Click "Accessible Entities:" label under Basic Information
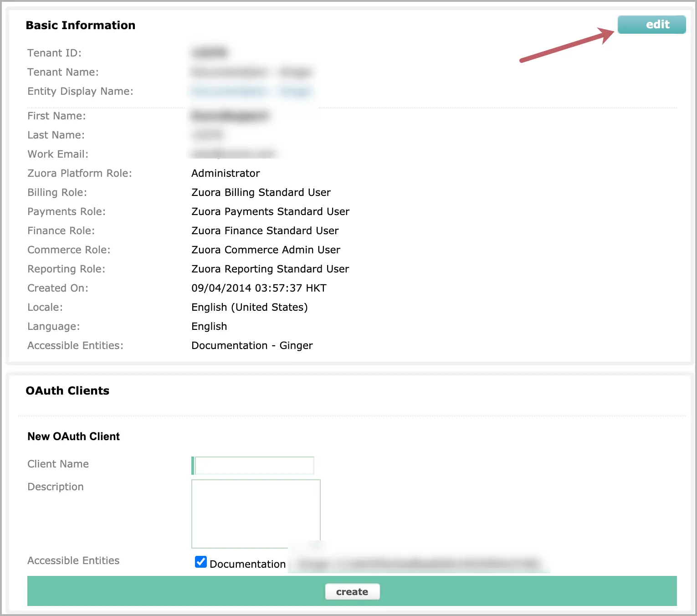This screenshot has height=616, width=697. (75, 345)
